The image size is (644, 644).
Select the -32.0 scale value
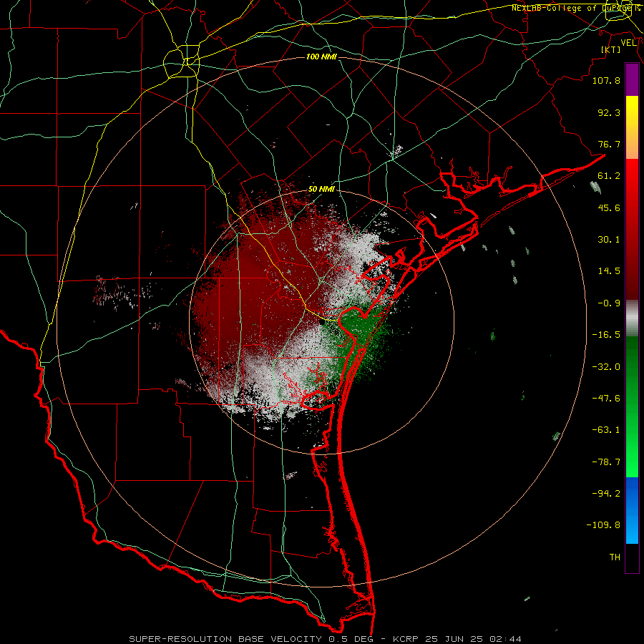[x=606, y=367]
